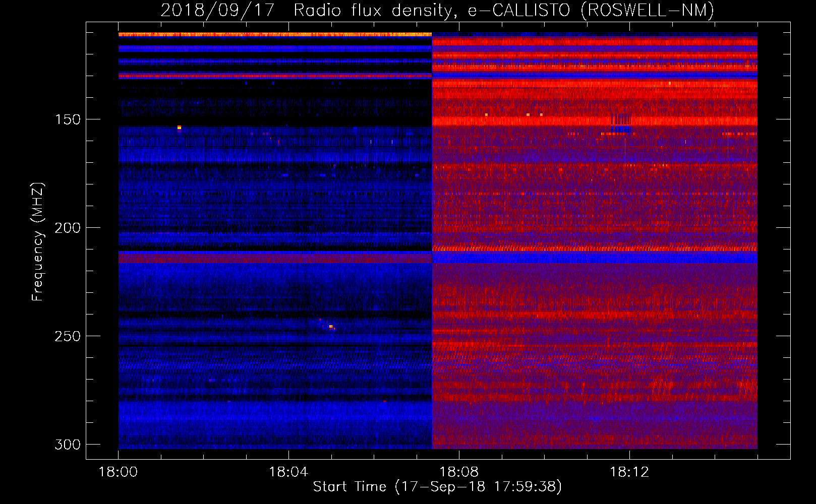
Task: Click the Frequency (MHZ) axis title
Action: point(38,242)
